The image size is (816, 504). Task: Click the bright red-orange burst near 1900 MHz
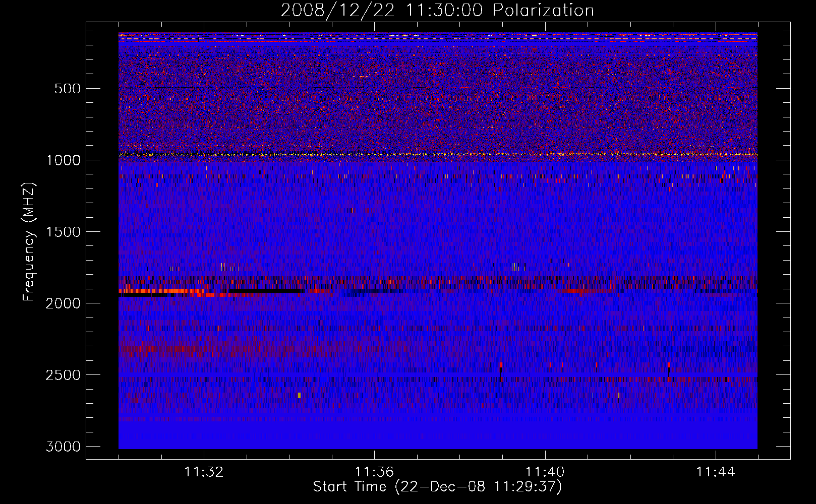161,291
